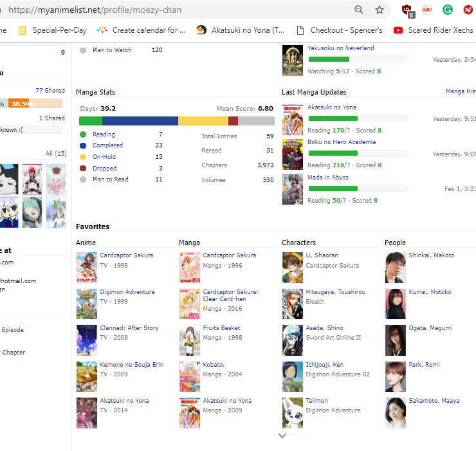The width and height of the screenshot is (476, 451).
Task: Open person Kumai, Motoko
Action: click(430, 292)
